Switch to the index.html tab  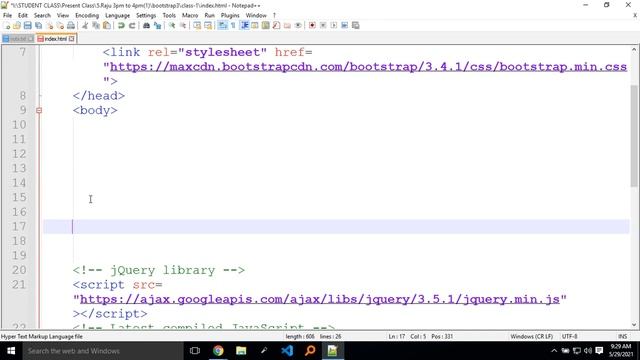point(56,39)
